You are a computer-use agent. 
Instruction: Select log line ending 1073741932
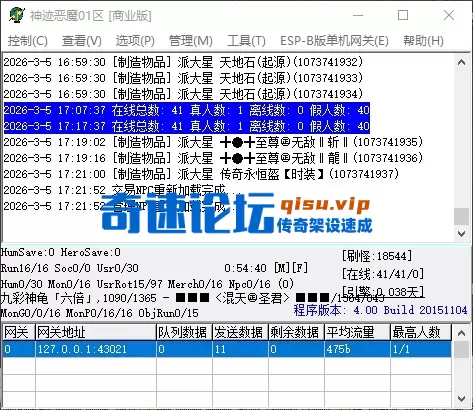pyautogui.click(x=183, y=62)
